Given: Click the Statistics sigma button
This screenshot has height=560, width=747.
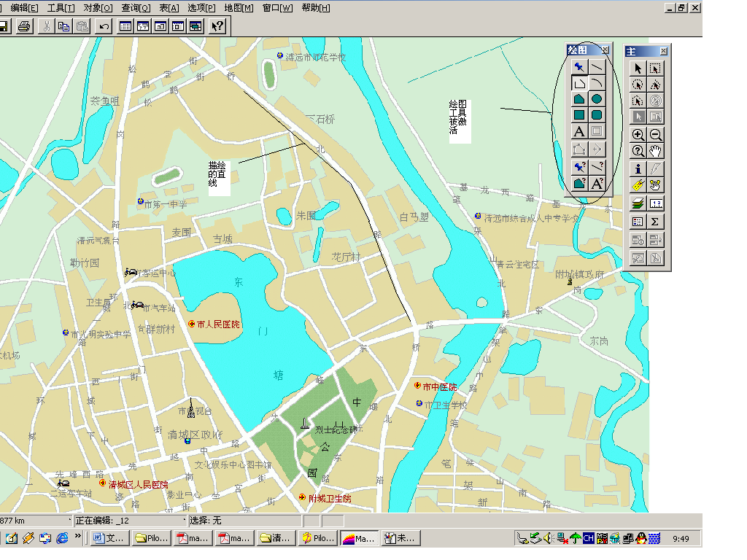Looking at the screenshot, I should coord(656,221).
